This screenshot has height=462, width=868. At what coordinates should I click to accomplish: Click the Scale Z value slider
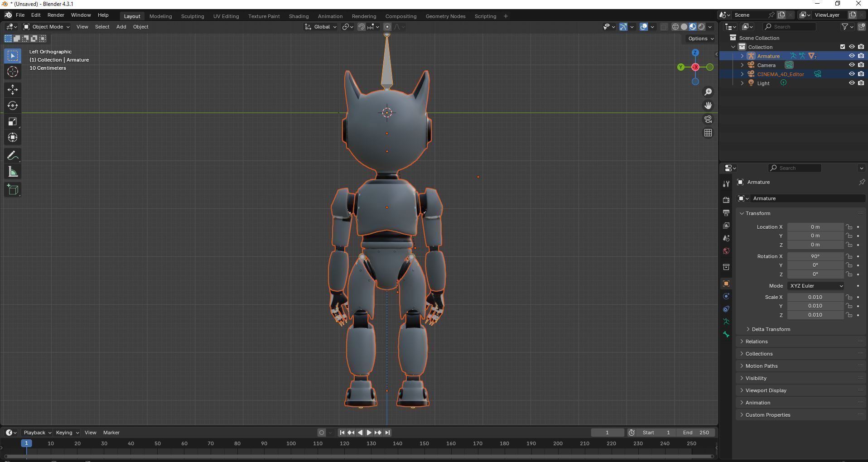815,315
